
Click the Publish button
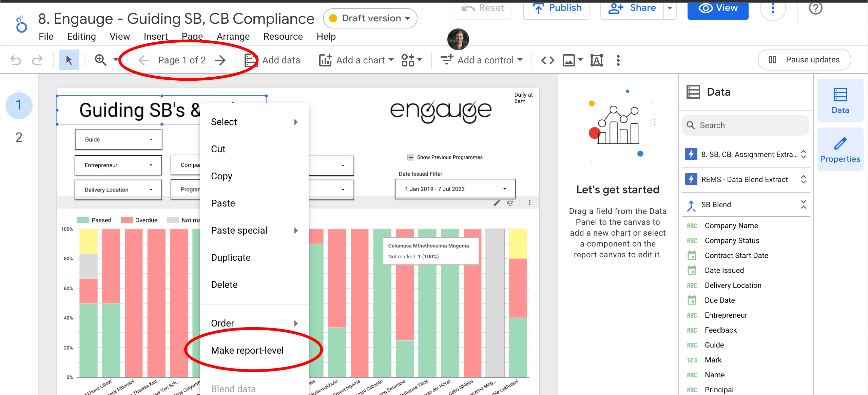pos(557,8)
